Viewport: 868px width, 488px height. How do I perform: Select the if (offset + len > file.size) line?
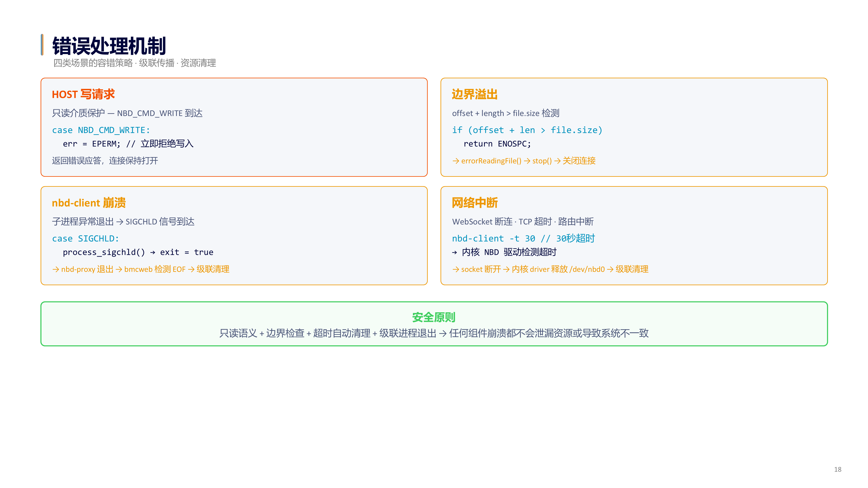[527, 130]
